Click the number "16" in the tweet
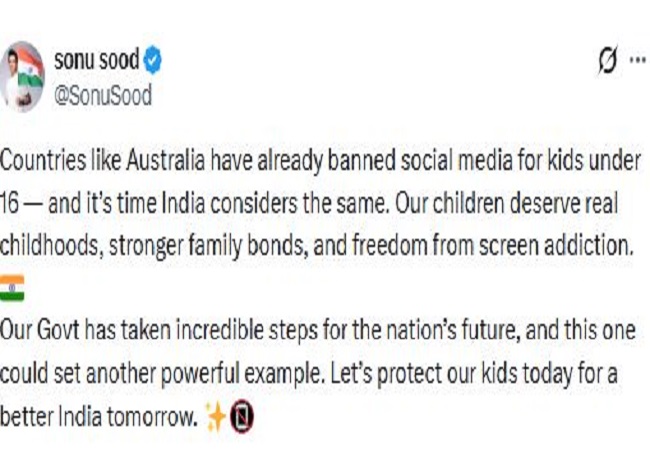 pos(12,204)
